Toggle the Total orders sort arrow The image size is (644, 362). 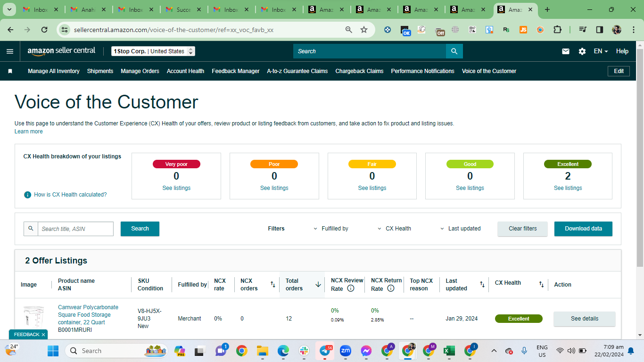(x=318, y=285)
